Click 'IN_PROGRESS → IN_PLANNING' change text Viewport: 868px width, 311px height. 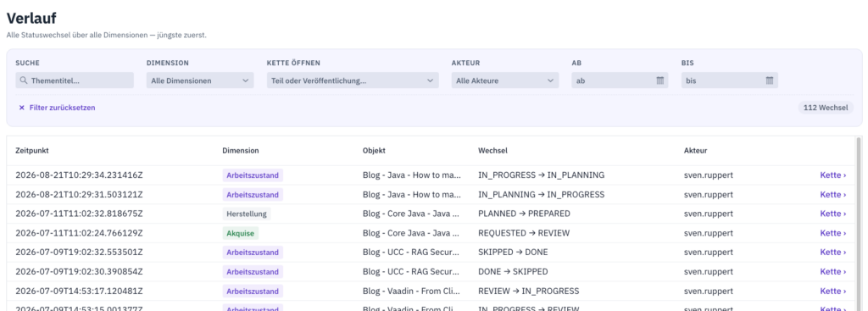tap(542, 175)
